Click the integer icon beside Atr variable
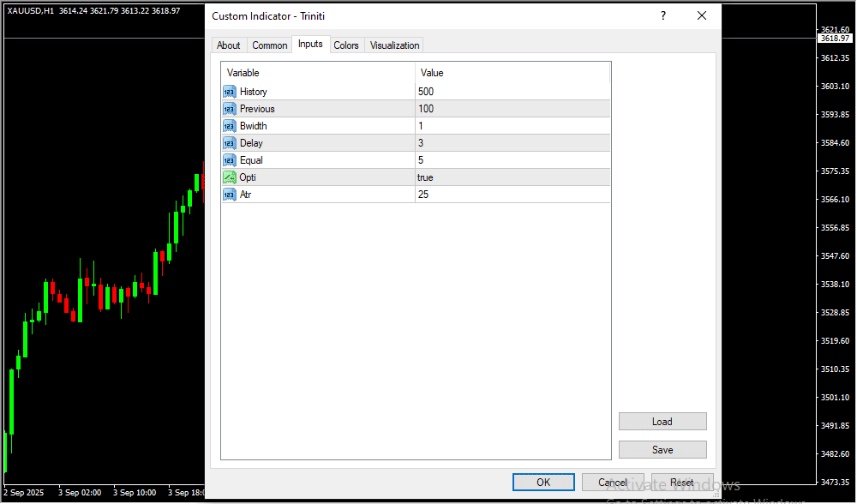Image resolution: width=857 pixels, height=504 pixels. click(229, 195)
